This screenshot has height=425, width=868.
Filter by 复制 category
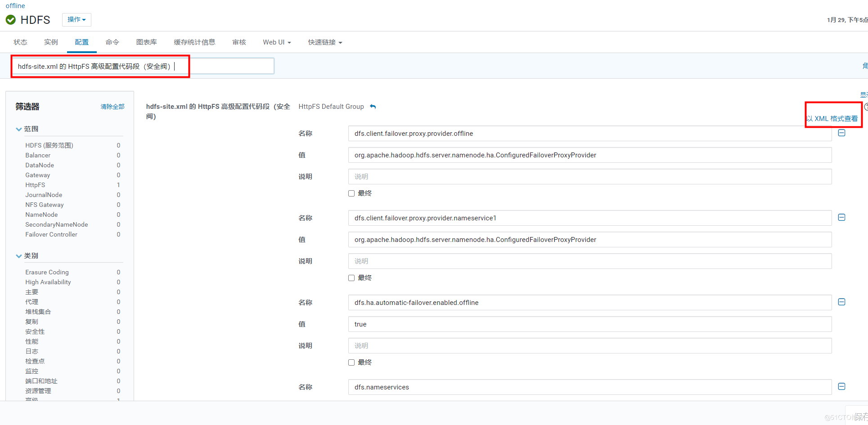tap(31, 322)
